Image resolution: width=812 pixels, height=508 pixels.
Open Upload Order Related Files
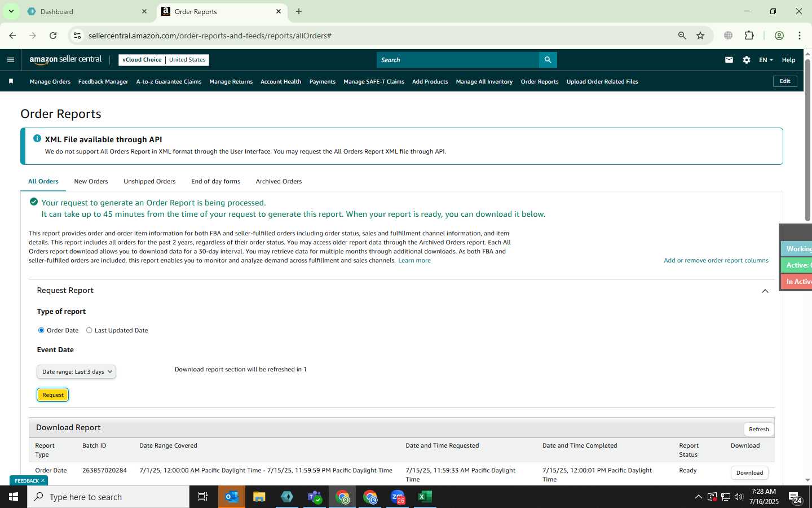(602, 81)
